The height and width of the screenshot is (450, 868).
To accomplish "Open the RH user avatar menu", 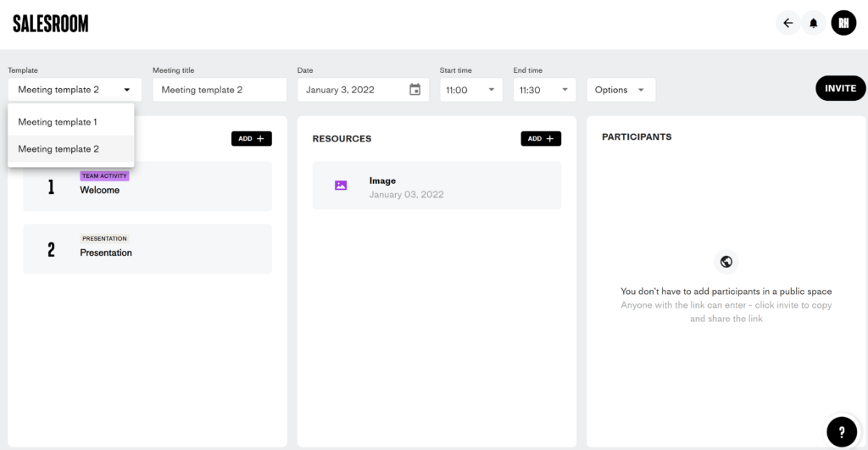I will pos(843,23).
